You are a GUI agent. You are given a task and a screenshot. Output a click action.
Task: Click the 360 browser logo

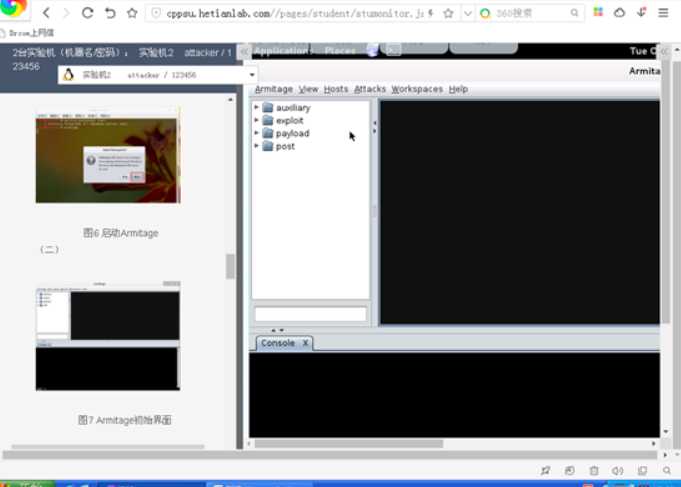click(12, 7)
